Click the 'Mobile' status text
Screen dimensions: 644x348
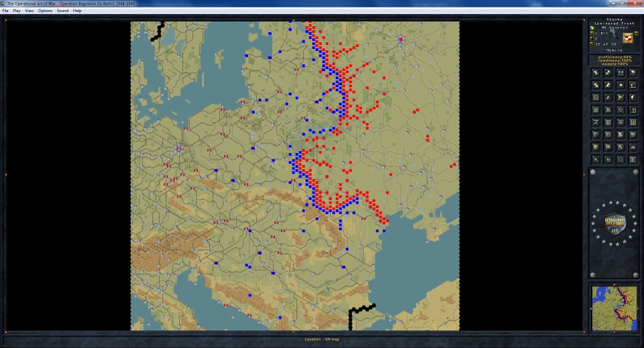coord(614,50)
